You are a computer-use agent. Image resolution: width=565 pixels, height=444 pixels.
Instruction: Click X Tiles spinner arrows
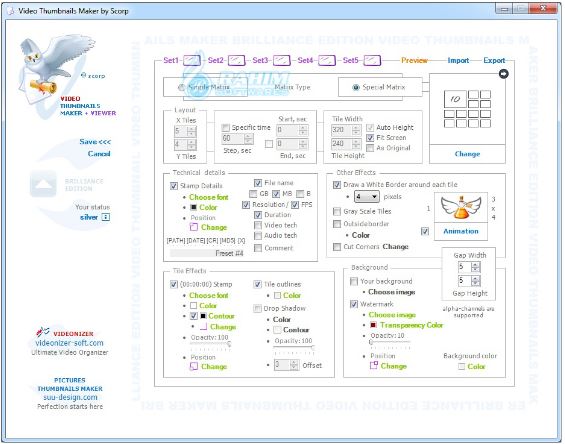[192, 131]
